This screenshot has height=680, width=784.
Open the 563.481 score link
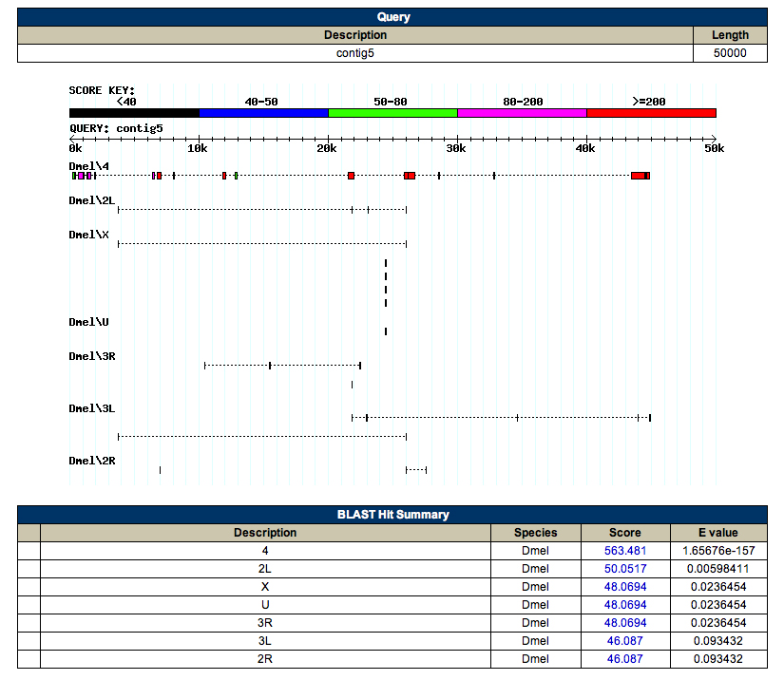(x=625, y=551)
